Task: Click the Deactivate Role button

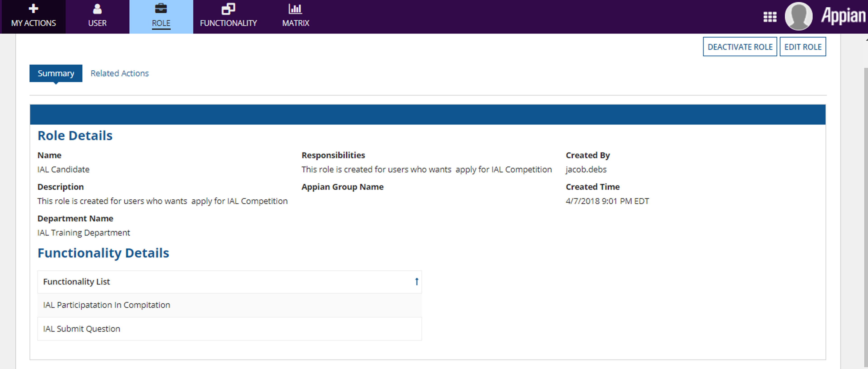Action: tap(740, 47)
